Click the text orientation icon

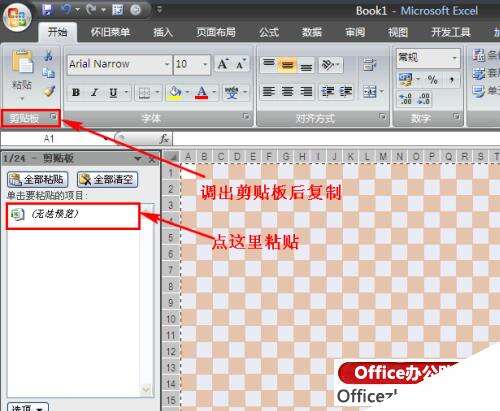coord(328,64)
